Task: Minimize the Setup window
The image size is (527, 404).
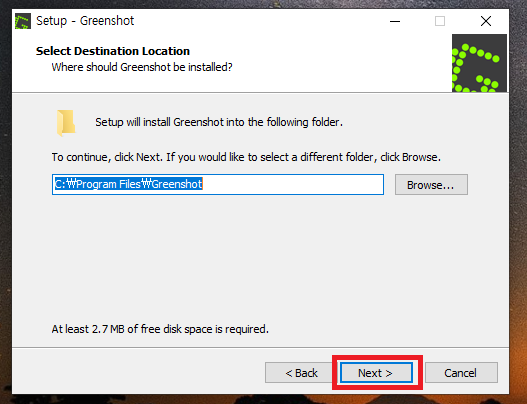Action: [395, 21]
